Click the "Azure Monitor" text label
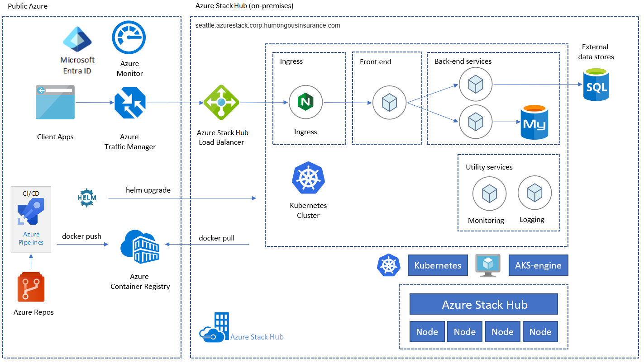644x363 pixels. click(x=129, y=68)
